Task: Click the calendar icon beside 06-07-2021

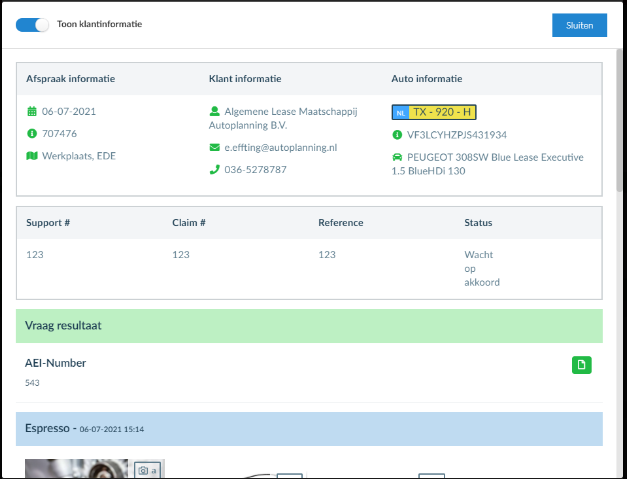Action: point(32,112)
